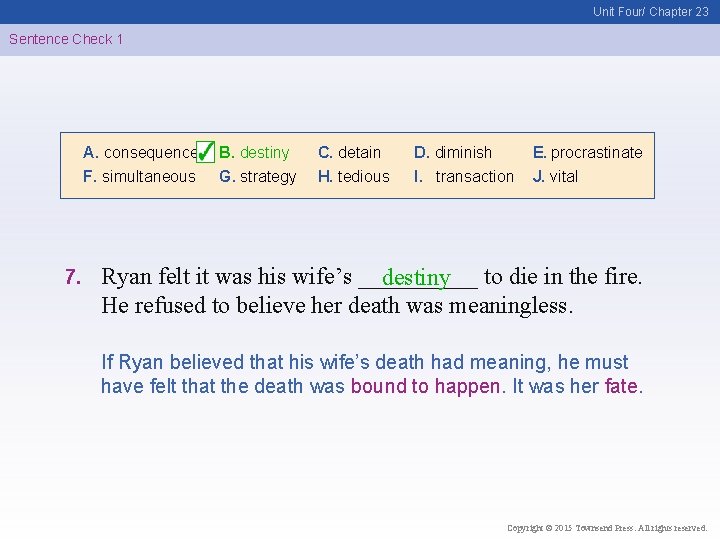The width and height of the screenshot is (720, 540).
Task: Pick word option E. procrastinate
Action: click(587, 152)
